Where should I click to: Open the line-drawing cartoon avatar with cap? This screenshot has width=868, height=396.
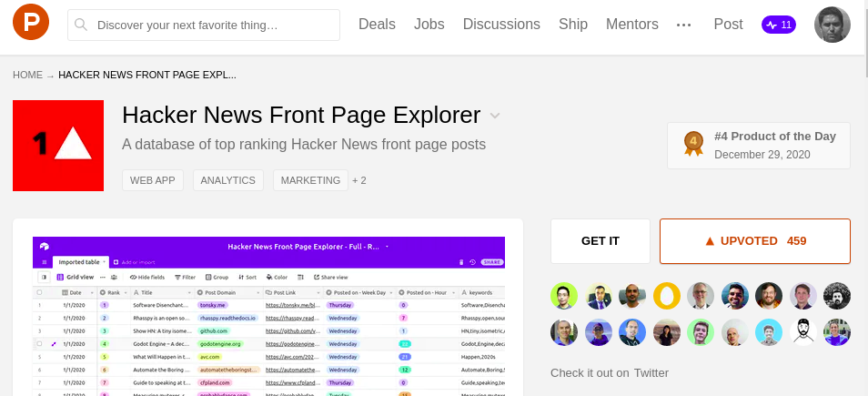click(x=802, y=332)
